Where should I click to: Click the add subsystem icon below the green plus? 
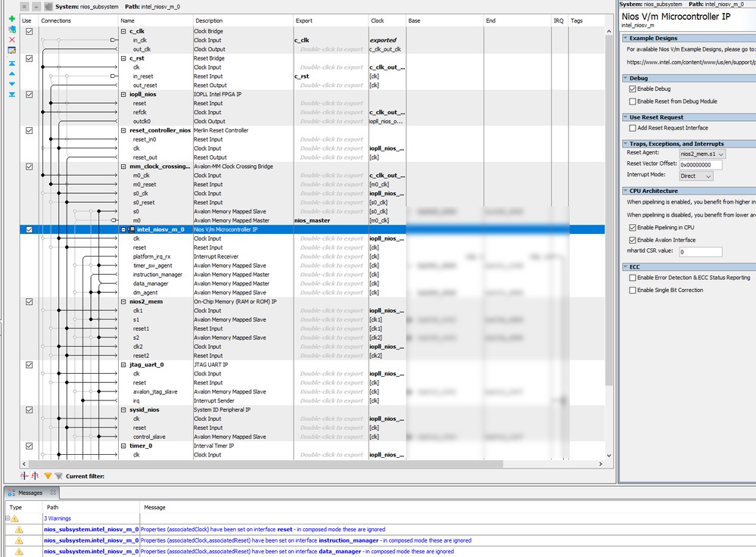[x=12, y=29]
